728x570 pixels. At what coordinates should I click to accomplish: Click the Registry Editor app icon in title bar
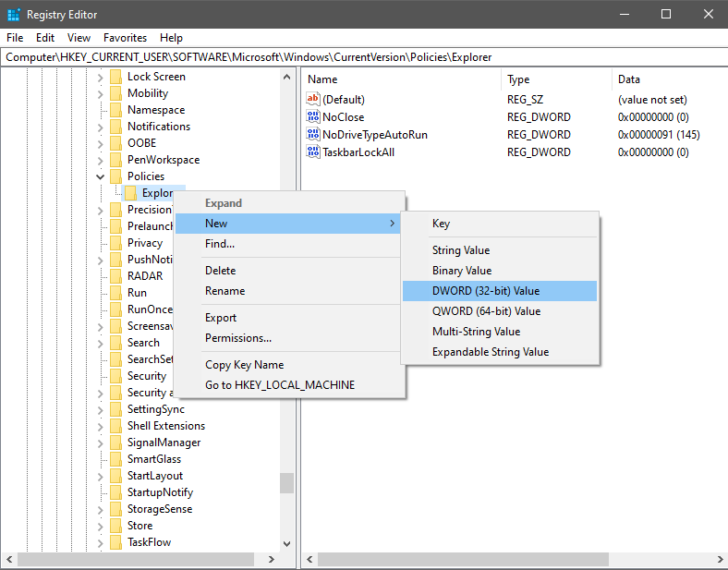(x=14, y=15)
